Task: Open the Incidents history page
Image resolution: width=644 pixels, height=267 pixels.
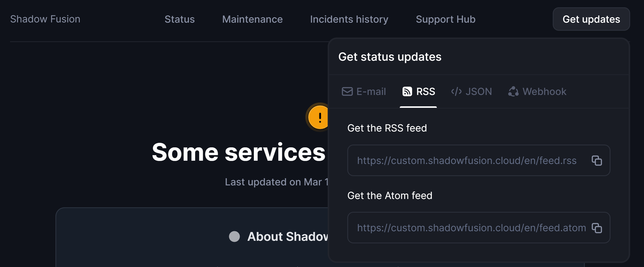Action: point(349,19)
